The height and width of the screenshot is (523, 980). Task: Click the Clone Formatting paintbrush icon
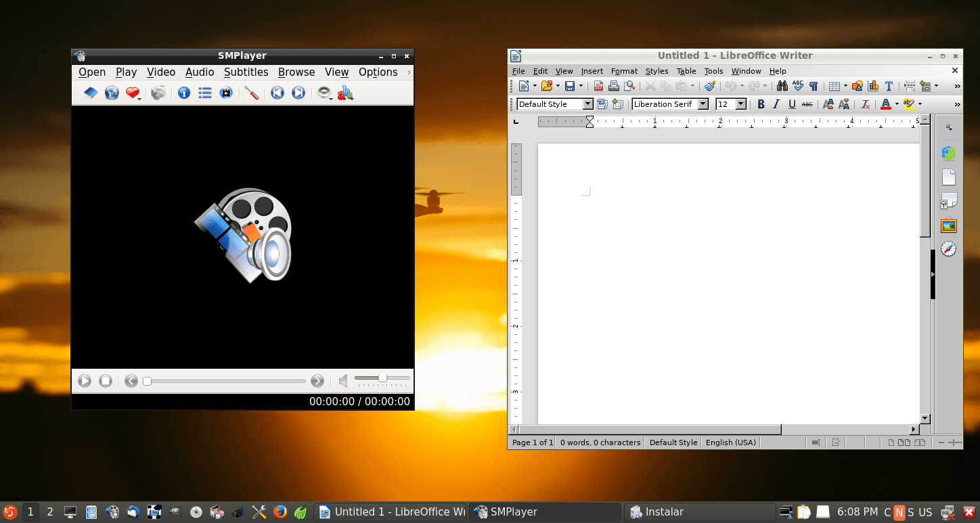[710, 86]
